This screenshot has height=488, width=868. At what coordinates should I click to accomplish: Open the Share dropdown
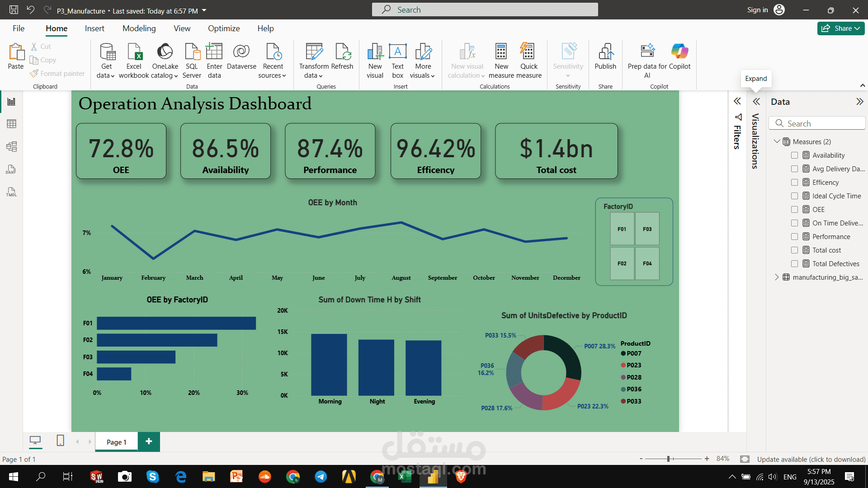coord(841,28)
